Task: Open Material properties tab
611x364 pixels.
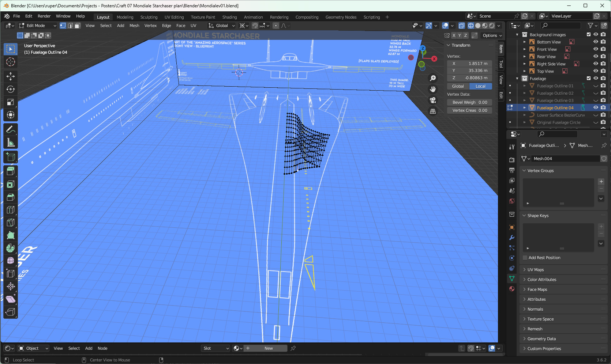Action: click(512, 289)
